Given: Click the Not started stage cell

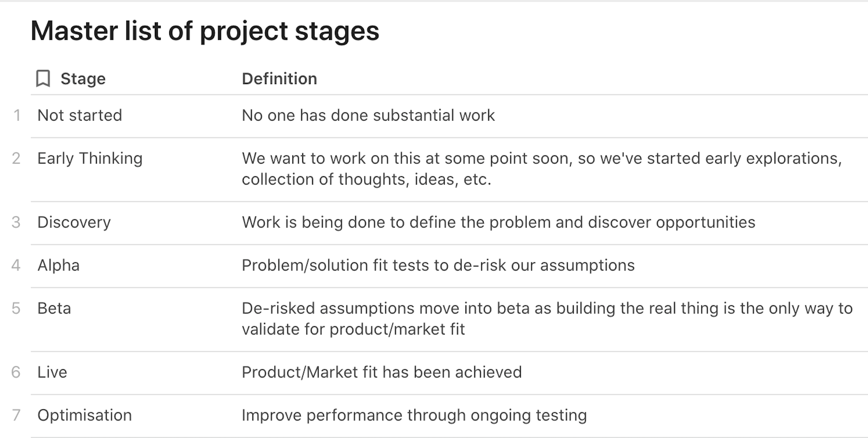Looking at the screenshot, I should click(x=80, y=115).
